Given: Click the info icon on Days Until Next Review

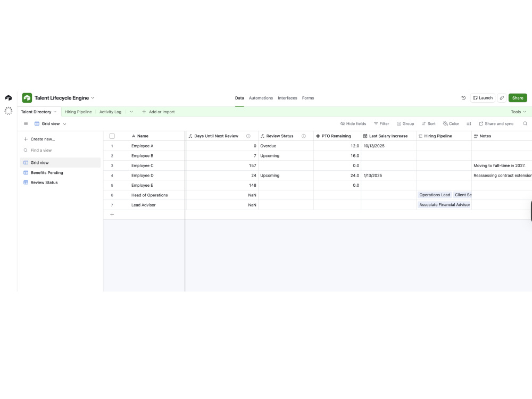Looking at the screenshot, I should coord(248,136).
